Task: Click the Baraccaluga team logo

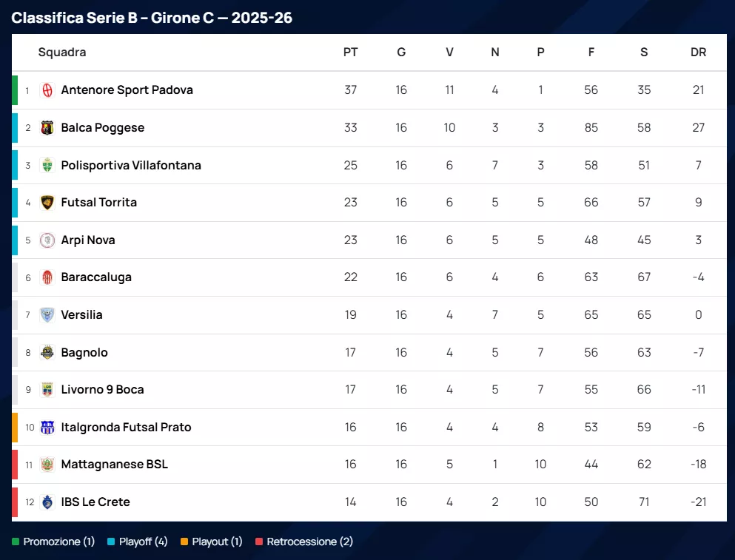Action: coord(47,277)
